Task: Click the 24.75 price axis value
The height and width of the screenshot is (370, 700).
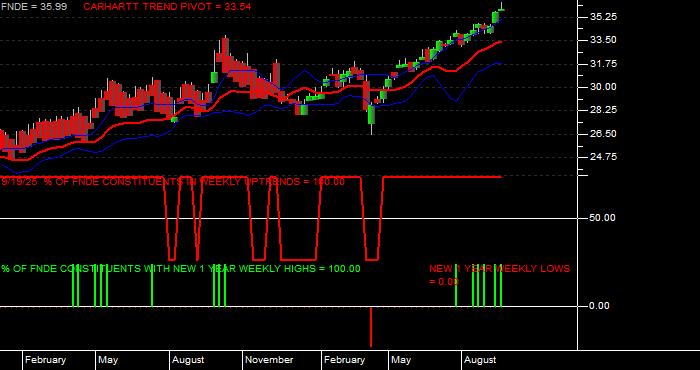Action: pyautogui.click(x=603, y=157)
